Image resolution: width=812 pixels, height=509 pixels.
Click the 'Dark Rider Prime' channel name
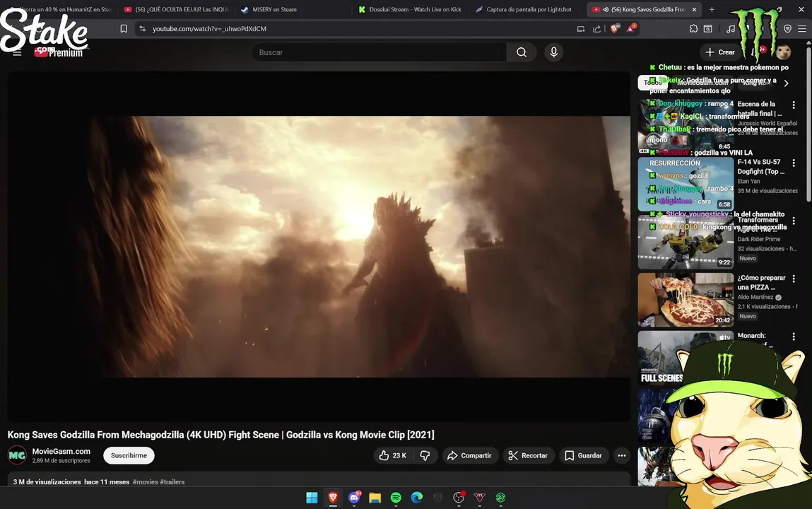(x=759, y=239)
